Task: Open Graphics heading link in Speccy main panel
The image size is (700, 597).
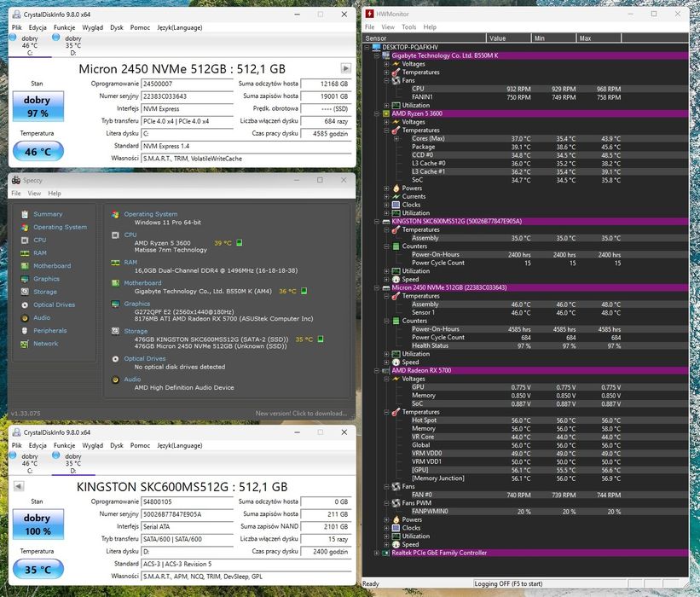Action: coord(137,304)
